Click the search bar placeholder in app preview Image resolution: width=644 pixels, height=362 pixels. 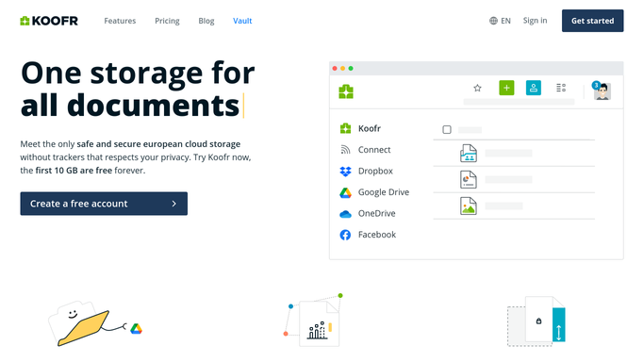click(x=519, y=102)
